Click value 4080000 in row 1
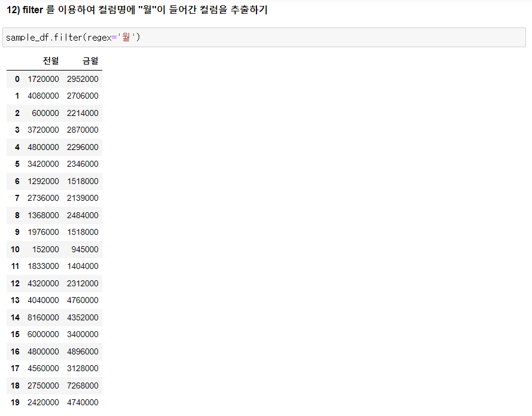 pyautogui.click(x=43, y=96)
